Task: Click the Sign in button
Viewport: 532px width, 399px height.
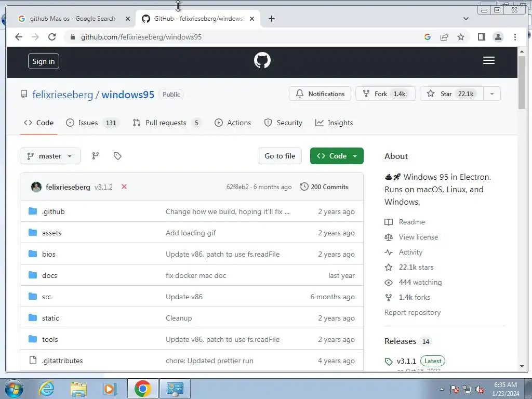Action: 44,61
